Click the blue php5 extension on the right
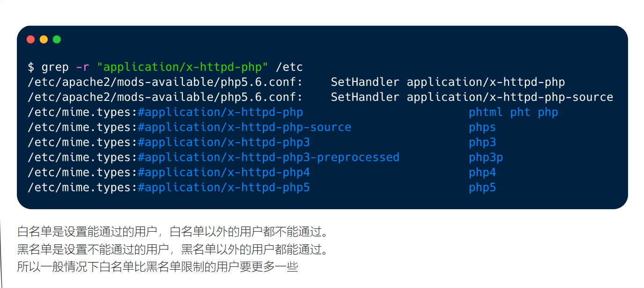The width and height of the screenshot is (644, 288). coord(482,187)
